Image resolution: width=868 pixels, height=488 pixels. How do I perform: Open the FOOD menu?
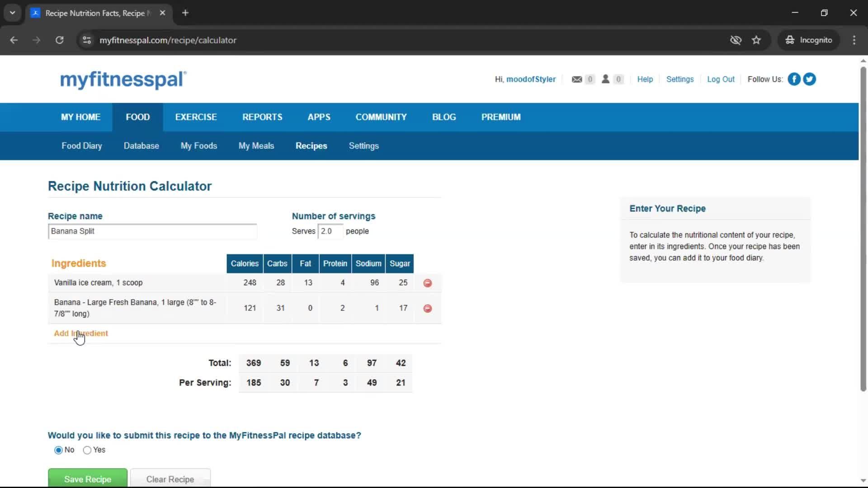[137, 117]
